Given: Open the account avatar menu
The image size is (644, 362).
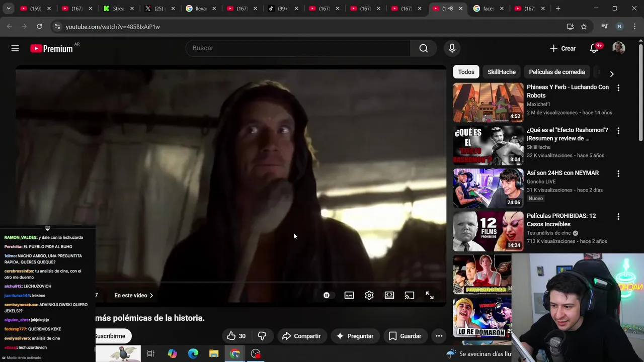Looking at the screenshot, I should click(x=618, y=48).
